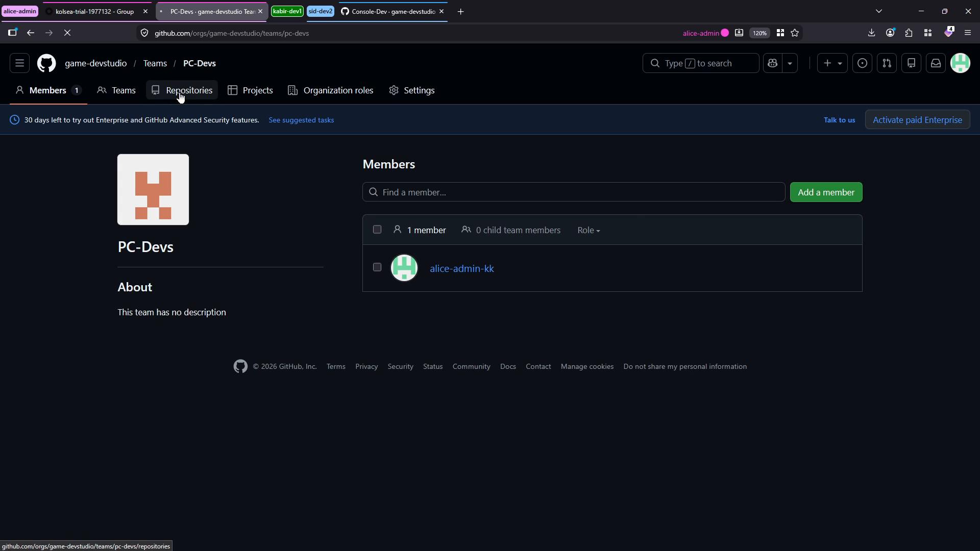Go back to previous page
Image resolution: width=980 pixels, height=551 pixels.
(x=31, y=33)
